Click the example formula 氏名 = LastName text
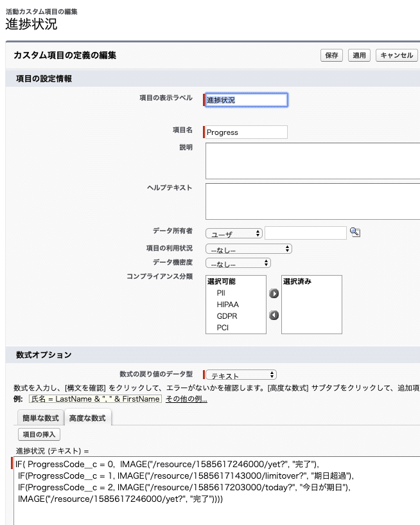The width and height of the screenshot is (420, 525). coord(96,399)
